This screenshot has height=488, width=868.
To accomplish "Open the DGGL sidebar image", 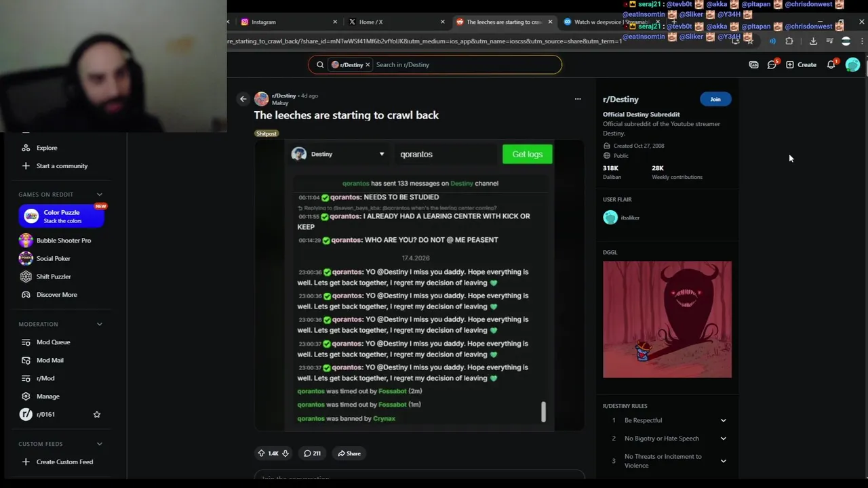I will tap(667, 319).
